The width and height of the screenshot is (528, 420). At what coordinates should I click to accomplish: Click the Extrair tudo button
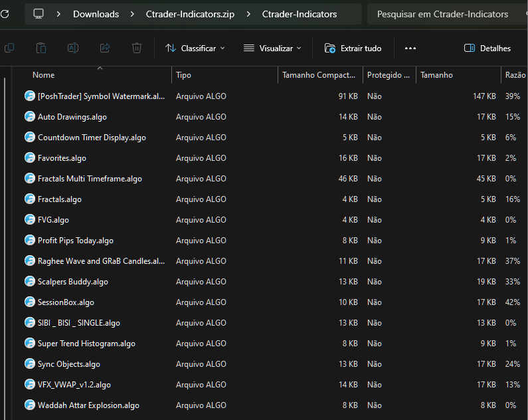point(353,48)
